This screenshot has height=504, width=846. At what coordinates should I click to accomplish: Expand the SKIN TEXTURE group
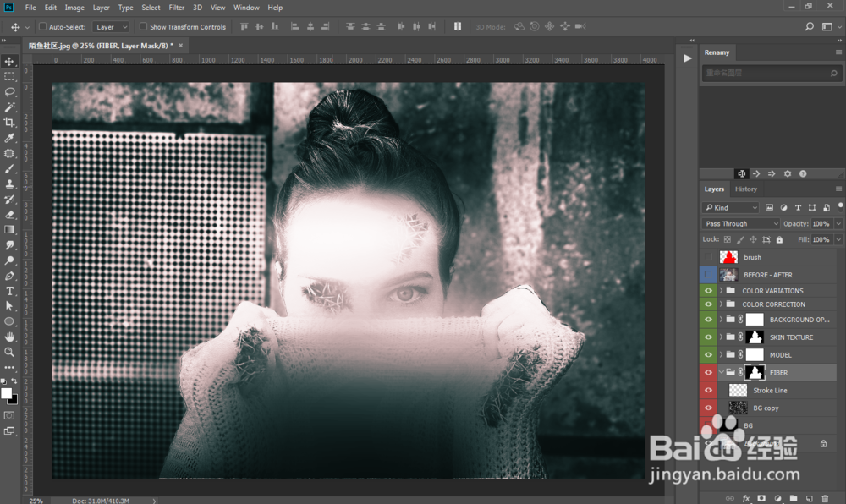click(x=721, y=337)
